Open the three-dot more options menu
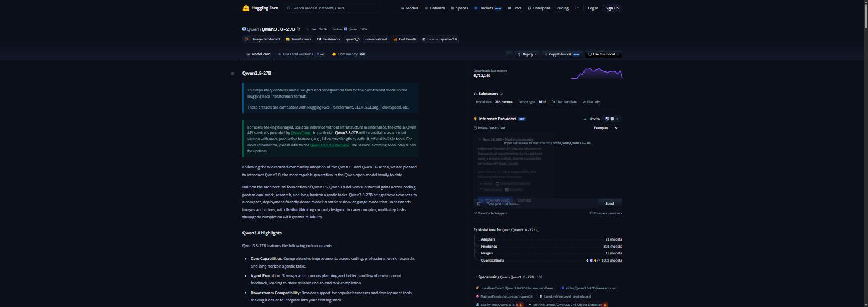This screenshot has height=307, width=868. pos(509,54)
